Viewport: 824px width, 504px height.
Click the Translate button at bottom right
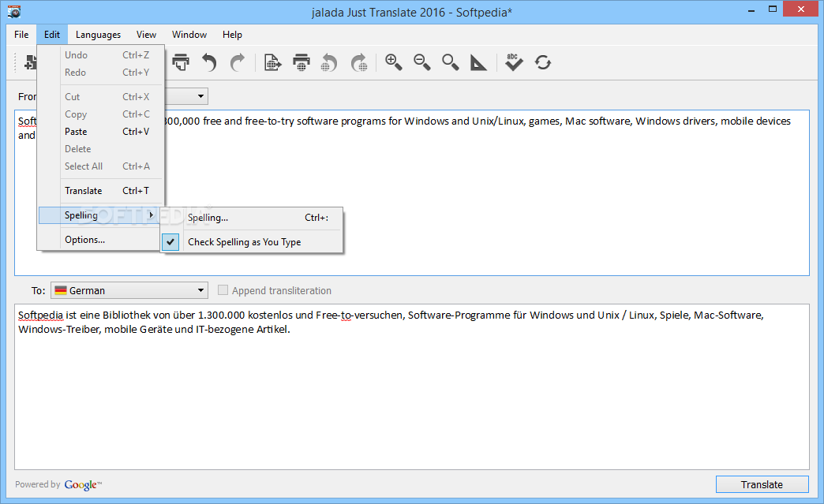point(762,484)
